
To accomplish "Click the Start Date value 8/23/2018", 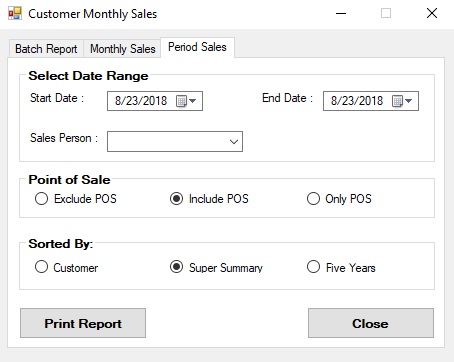I will [141, 101].
